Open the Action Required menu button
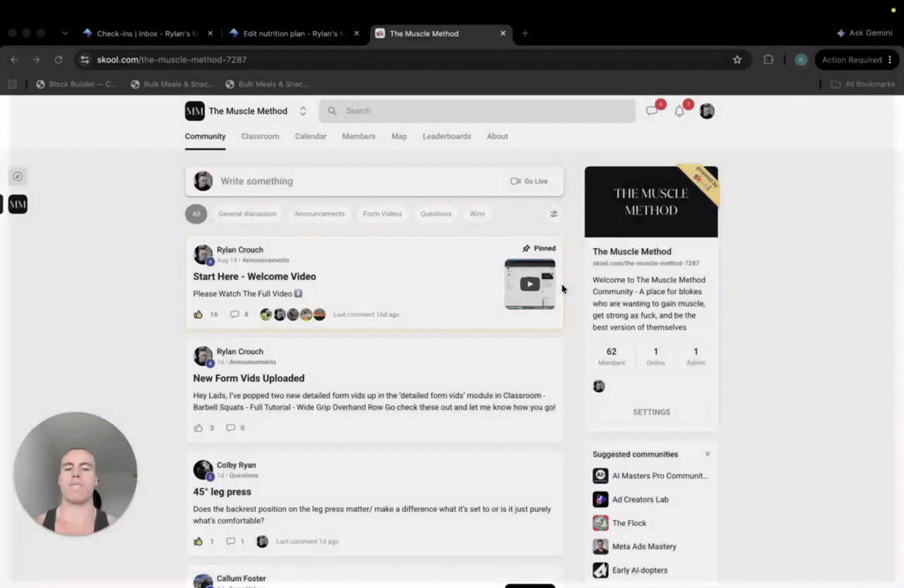The height and width of the screenshot is (588, 904). coord(856,60)
